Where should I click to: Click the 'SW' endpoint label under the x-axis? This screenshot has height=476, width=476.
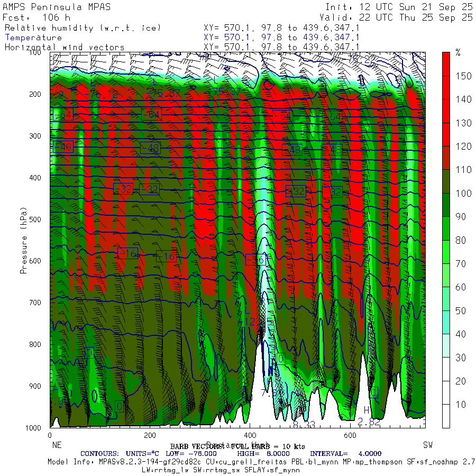pyautogui.click(x=428, y=445)
